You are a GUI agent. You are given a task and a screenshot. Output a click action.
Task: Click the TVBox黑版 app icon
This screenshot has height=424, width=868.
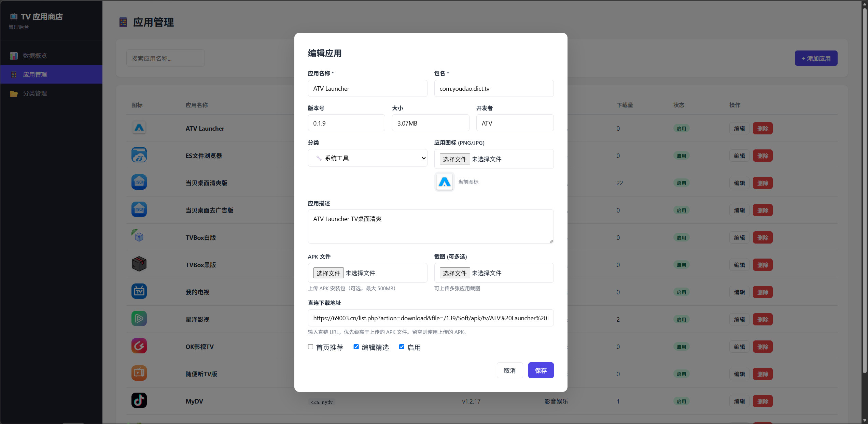139,264
